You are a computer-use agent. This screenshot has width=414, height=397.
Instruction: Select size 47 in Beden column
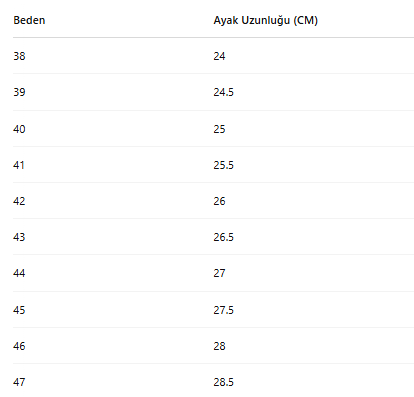click(x=19, y=382)
